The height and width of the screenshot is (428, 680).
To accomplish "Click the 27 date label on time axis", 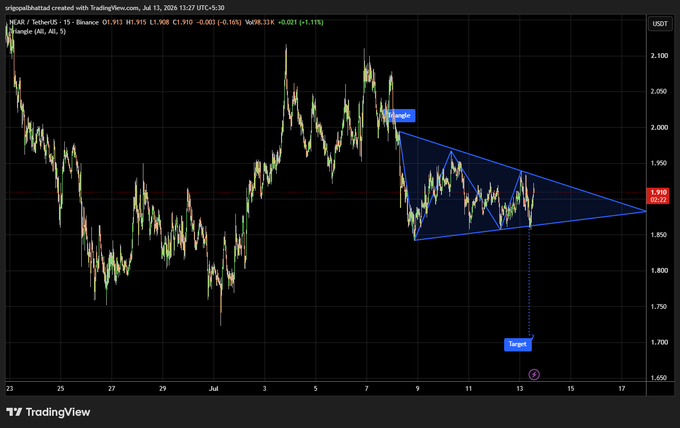I will 111,389.
